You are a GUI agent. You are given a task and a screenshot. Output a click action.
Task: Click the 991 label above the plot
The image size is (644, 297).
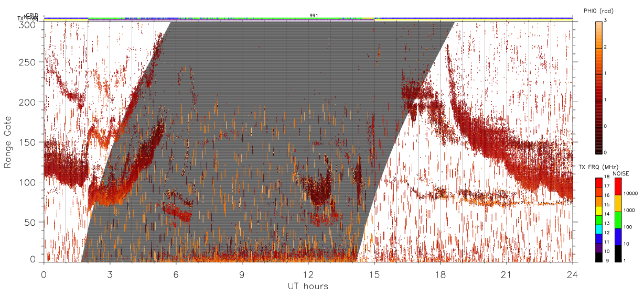pyautogui.click(x=314, y=16)
